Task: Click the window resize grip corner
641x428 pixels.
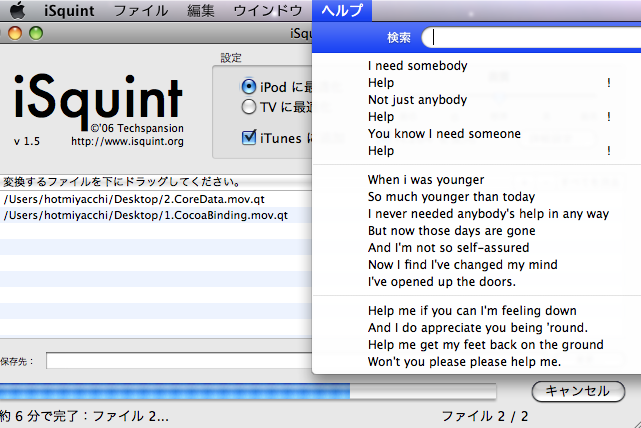Action: tap(636, 423)
